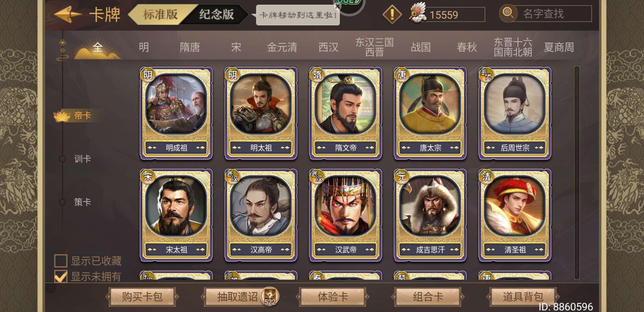Screen dimensions: 644x312
Task: Uncheck the 显示未拥有 checkbox
Action: tap(61, 276)
